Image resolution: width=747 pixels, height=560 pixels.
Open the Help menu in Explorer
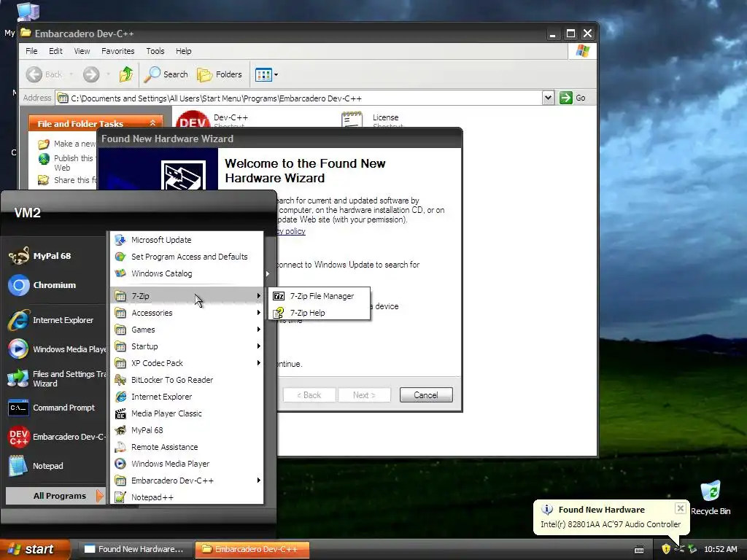point(183,51)
